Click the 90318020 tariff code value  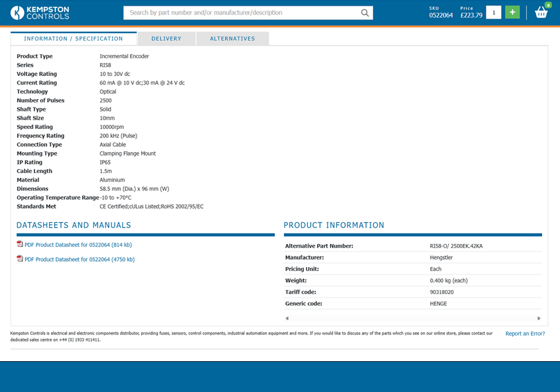point(442,292)
